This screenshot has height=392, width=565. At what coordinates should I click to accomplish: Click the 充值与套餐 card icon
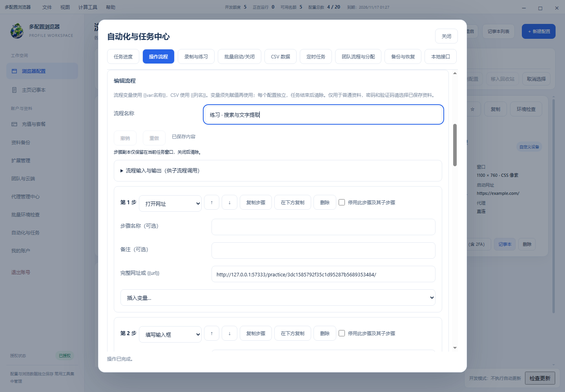coord(15,124)
